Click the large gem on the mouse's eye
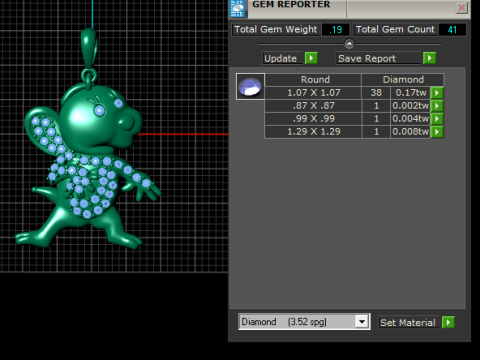 point(99,110)
